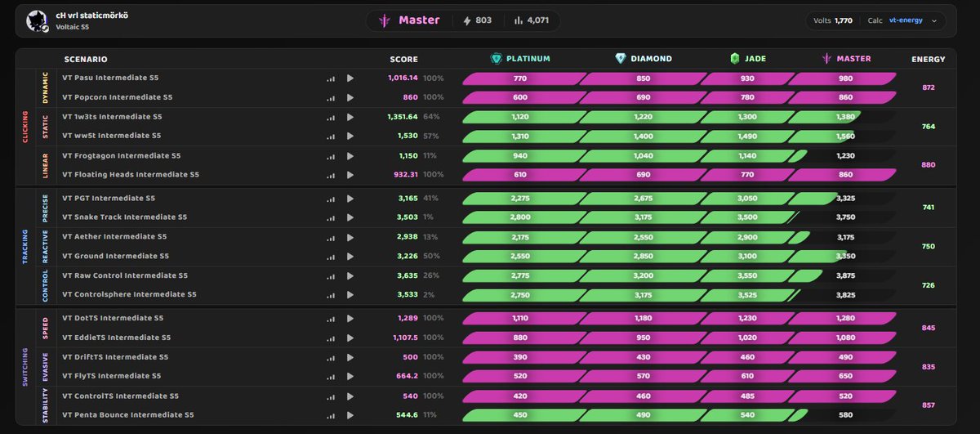Open leaderboard icon for VT Snake Track row

331,217
